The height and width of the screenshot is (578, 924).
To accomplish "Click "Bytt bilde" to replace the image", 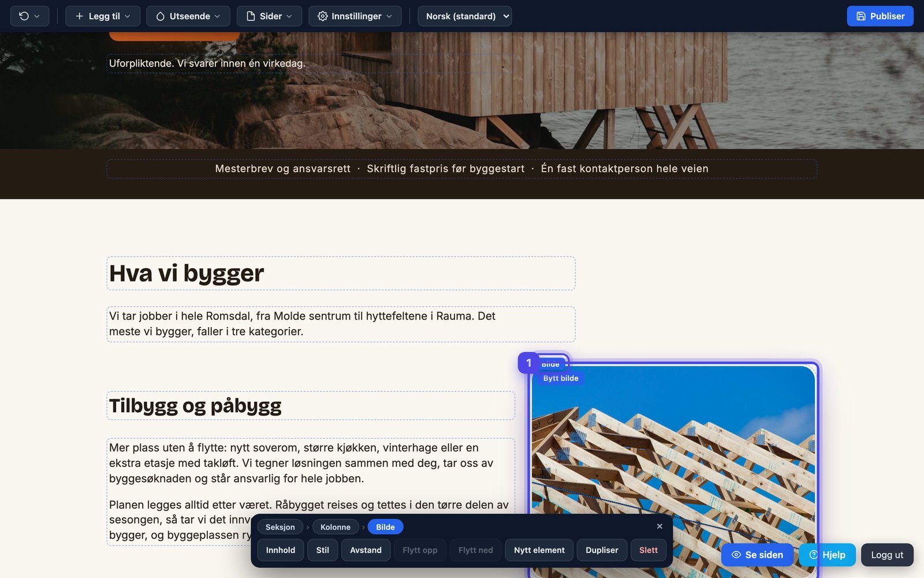I will tap(561, 379).
